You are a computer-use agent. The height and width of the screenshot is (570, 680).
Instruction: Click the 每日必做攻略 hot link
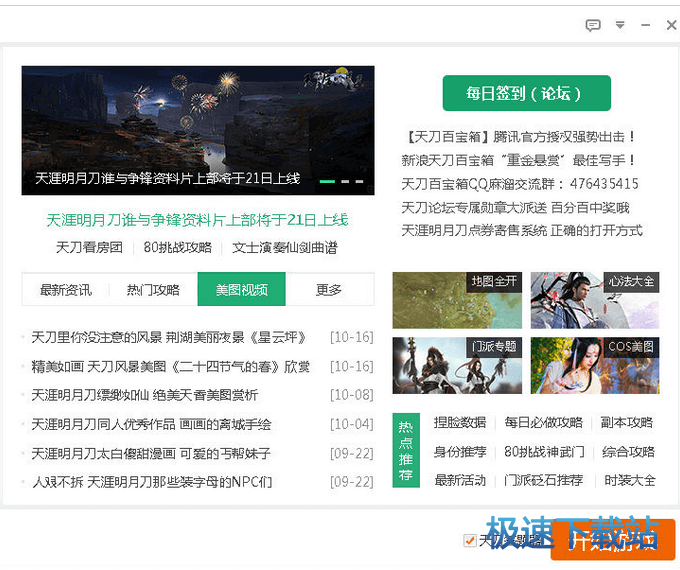(543, 422)
